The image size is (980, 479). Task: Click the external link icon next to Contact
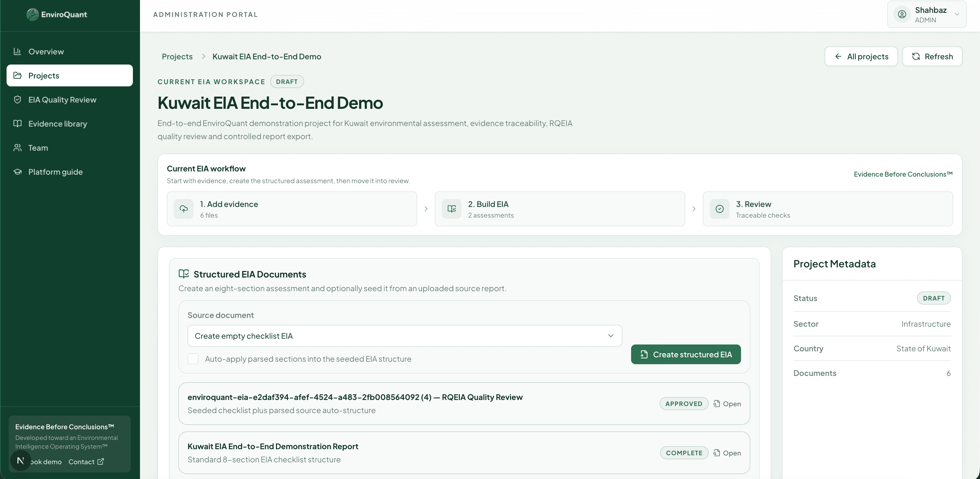click(100, 462)
